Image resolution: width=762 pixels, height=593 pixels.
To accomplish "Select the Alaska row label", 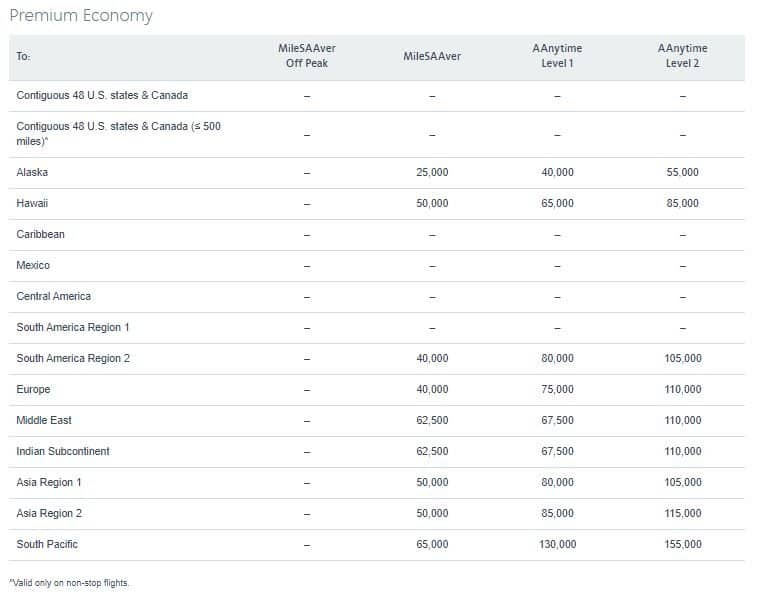I will click(32, 173).
